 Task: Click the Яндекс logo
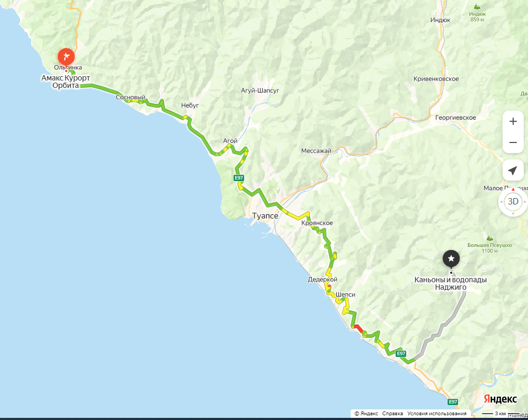pos(500,399)
